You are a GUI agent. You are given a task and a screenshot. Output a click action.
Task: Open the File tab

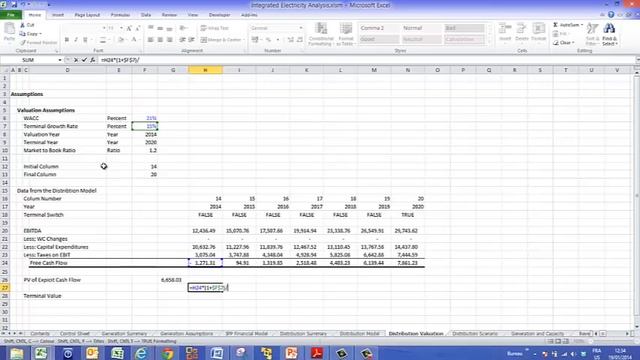click(x=11, y=15)
